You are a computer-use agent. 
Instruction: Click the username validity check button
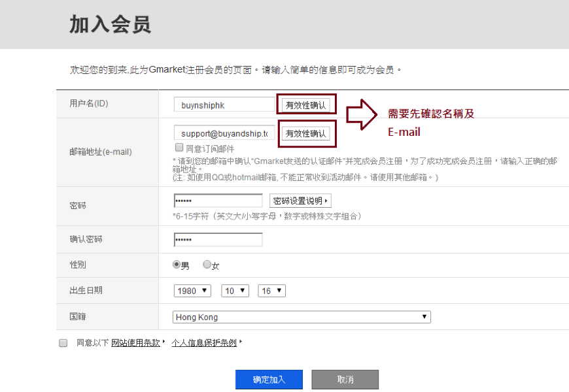[x=305, y=105]
